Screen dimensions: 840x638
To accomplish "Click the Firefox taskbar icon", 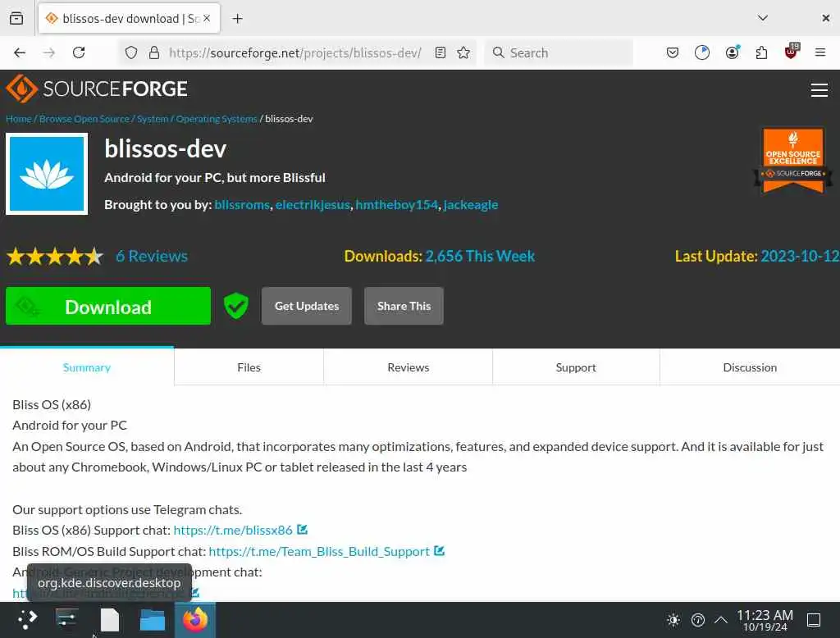I will [x=195, y=620].
